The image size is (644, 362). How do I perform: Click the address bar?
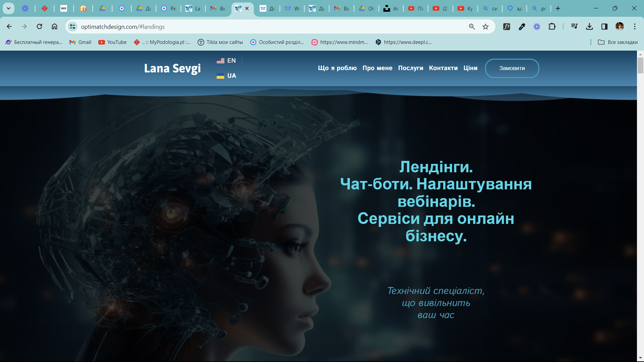coord(235,26)
